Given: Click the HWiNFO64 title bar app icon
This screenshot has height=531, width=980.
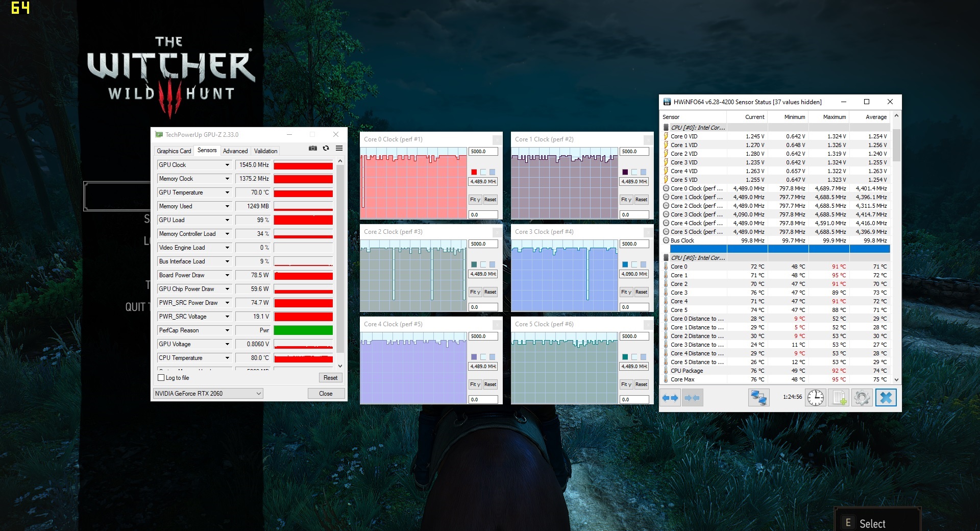Looking at the screenshot, I should (x=667, y=102).
